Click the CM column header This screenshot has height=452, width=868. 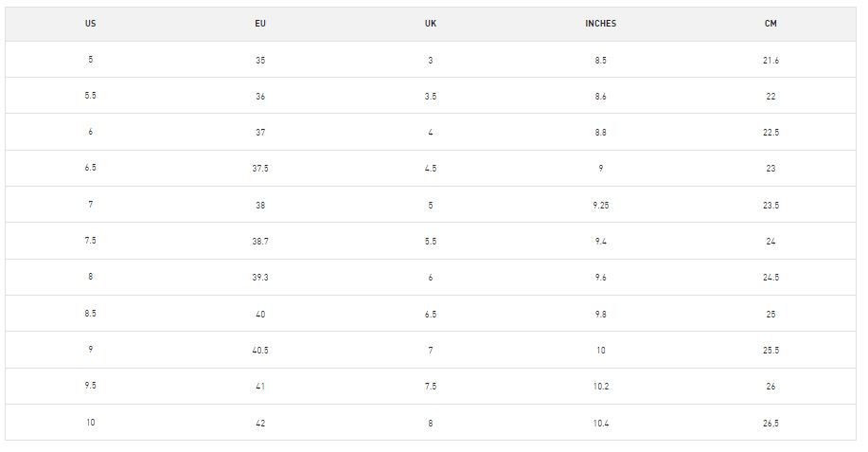(771, 24)
